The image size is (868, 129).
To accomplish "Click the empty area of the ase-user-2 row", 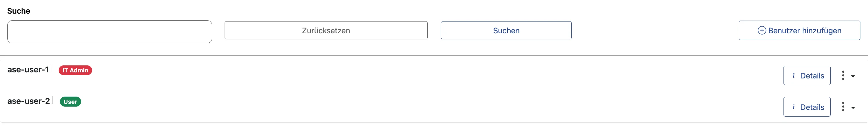I will (404, 107).
